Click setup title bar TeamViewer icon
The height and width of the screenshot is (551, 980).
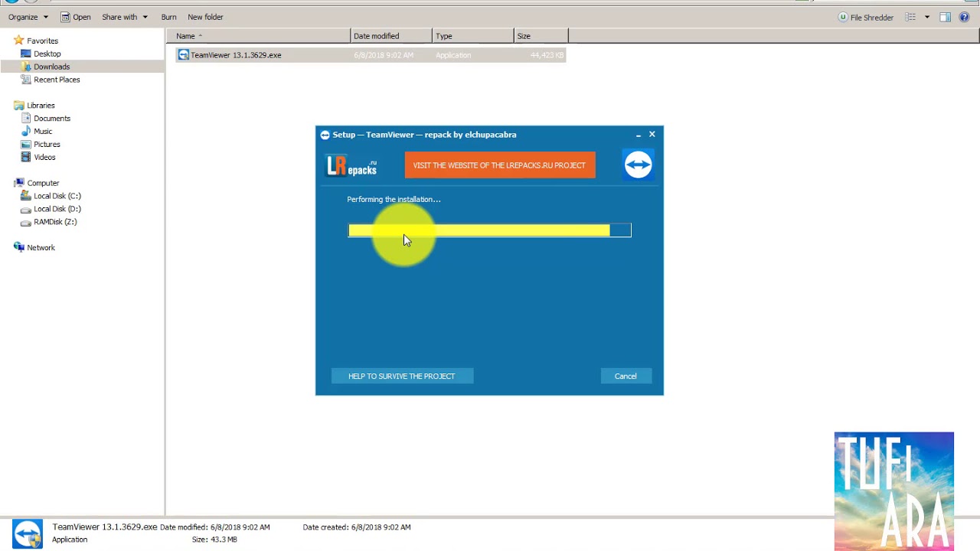[x=325, y=135]
